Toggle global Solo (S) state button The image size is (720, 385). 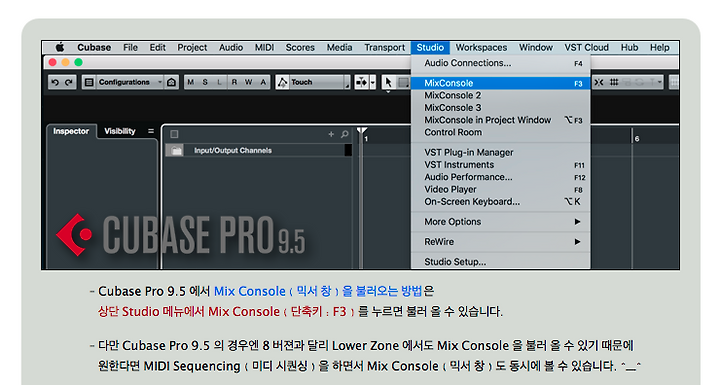pyautogui.click(x=205, y=82)
